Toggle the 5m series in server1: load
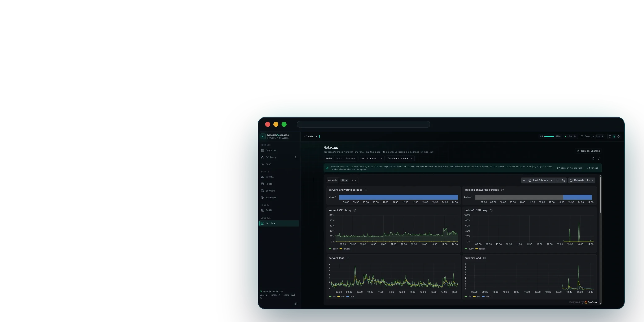644x322 pixels. point(341,297)
